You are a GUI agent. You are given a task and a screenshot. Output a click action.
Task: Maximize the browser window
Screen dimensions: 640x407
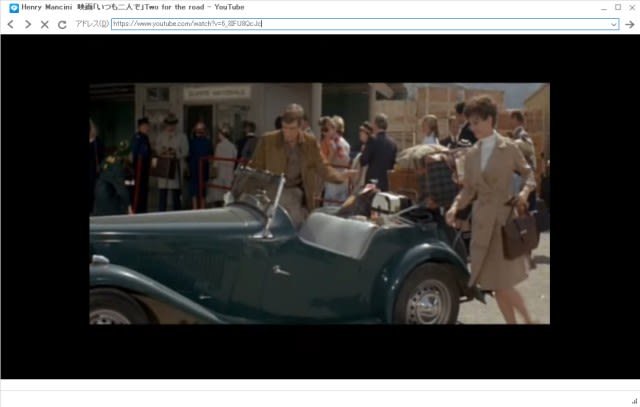pos(618,7)
